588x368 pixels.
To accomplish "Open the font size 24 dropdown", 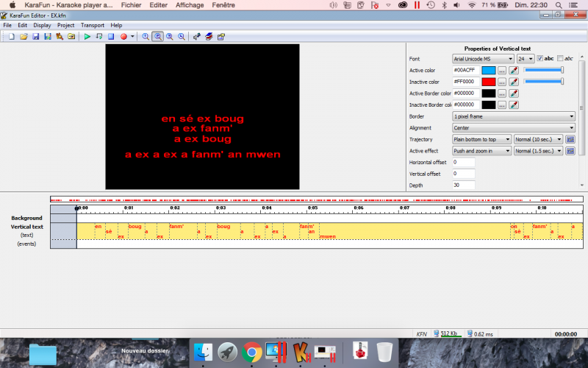I will tap(526, 59).
